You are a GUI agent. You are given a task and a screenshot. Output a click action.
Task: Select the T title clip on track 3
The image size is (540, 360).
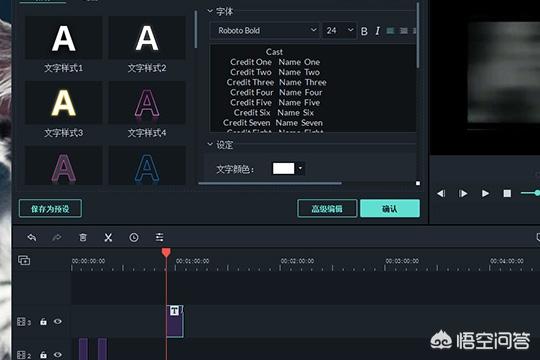(175, 321)
